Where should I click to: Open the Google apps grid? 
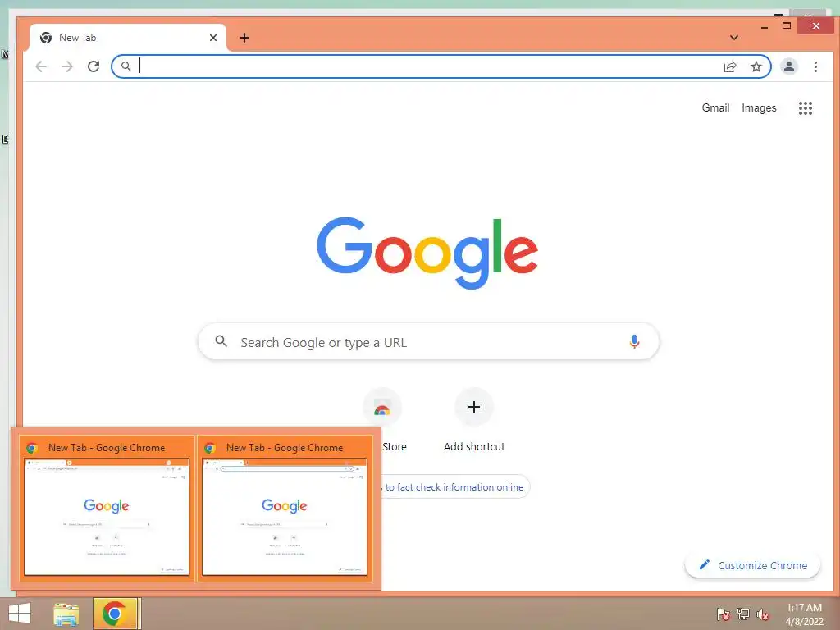[x=806, y=108]
